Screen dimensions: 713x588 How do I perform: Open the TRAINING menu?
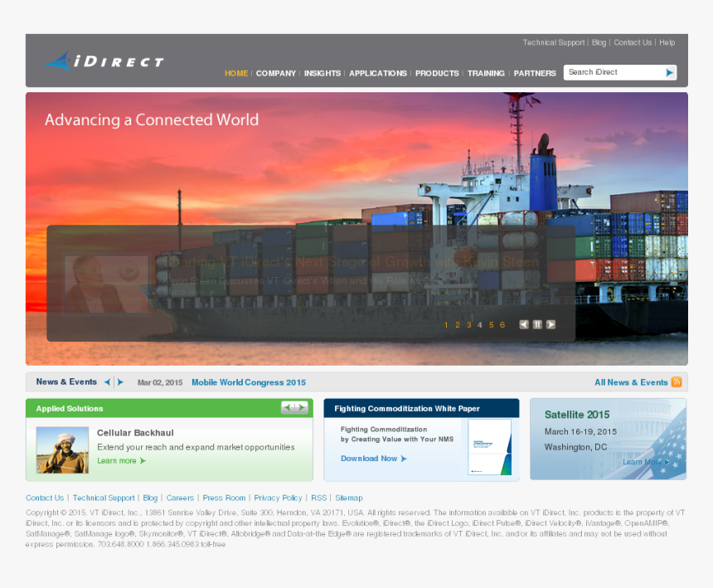pos(486,73)
